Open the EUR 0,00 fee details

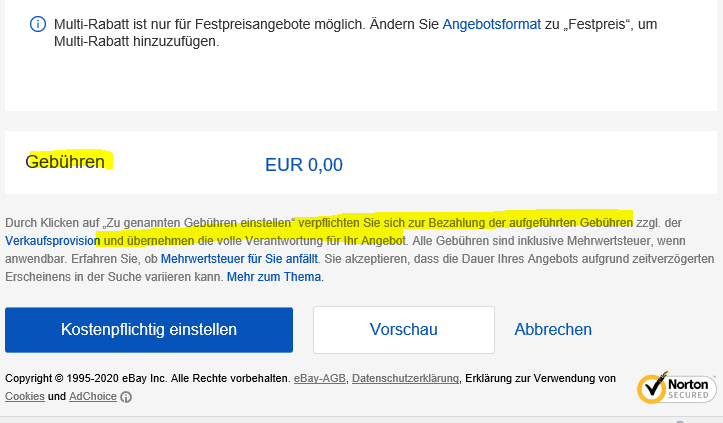click(x=303, y=165)
